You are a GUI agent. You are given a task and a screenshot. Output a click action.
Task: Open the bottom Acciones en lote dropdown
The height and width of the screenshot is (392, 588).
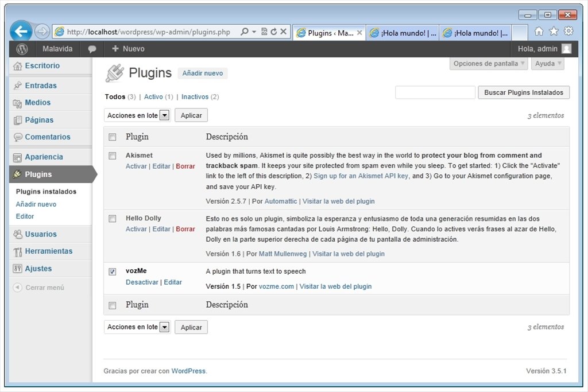[137, 327]
